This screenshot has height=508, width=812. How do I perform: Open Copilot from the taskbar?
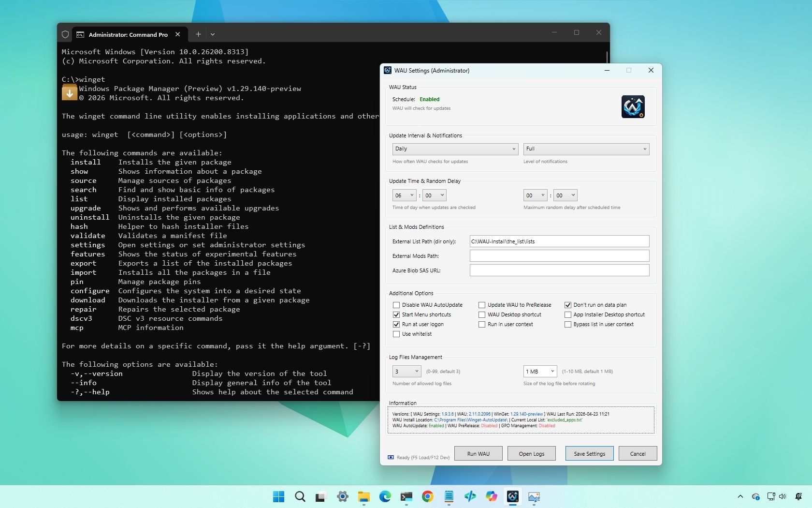[x=491, y=497]
